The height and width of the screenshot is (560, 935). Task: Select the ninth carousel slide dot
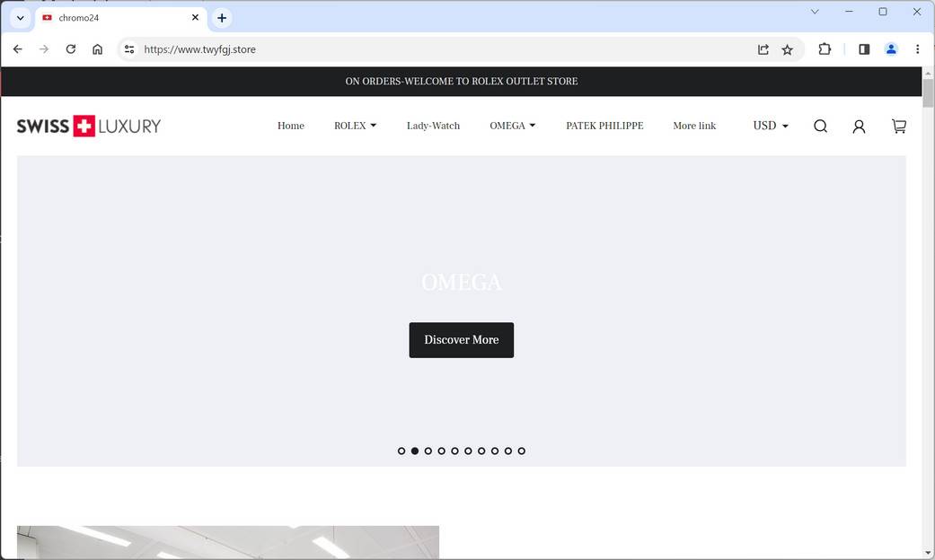tap(508, 451)
